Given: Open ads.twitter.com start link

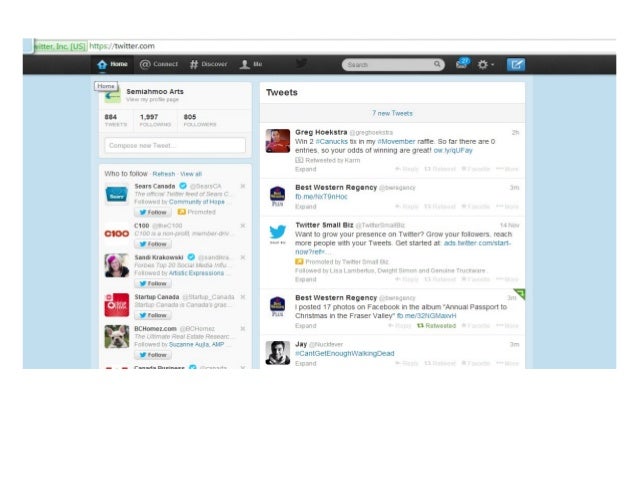Looking at the screenshot, I should [x=477, y=243].
